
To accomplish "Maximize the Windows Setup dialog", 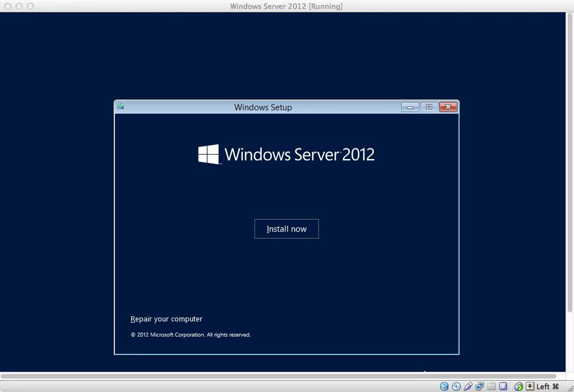I will pos(429,107).
